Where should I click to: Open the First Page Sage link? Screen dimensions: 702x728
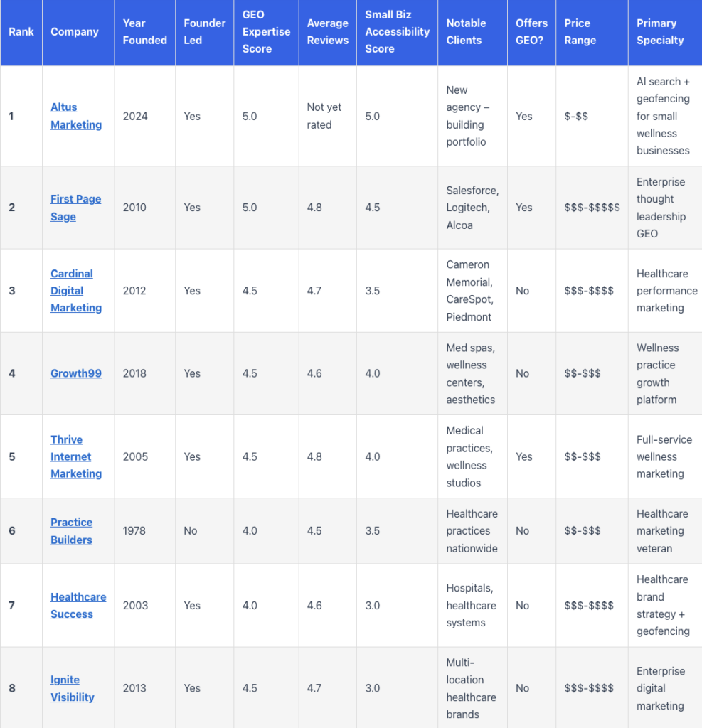point(75,208)
